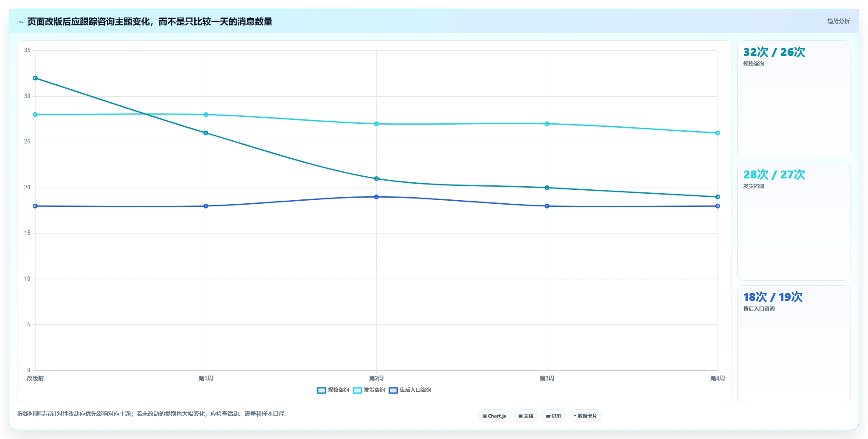Click the x-axis label 改版前
The image size is (868, 439).
pyautogui.click(x=35, y=378)
